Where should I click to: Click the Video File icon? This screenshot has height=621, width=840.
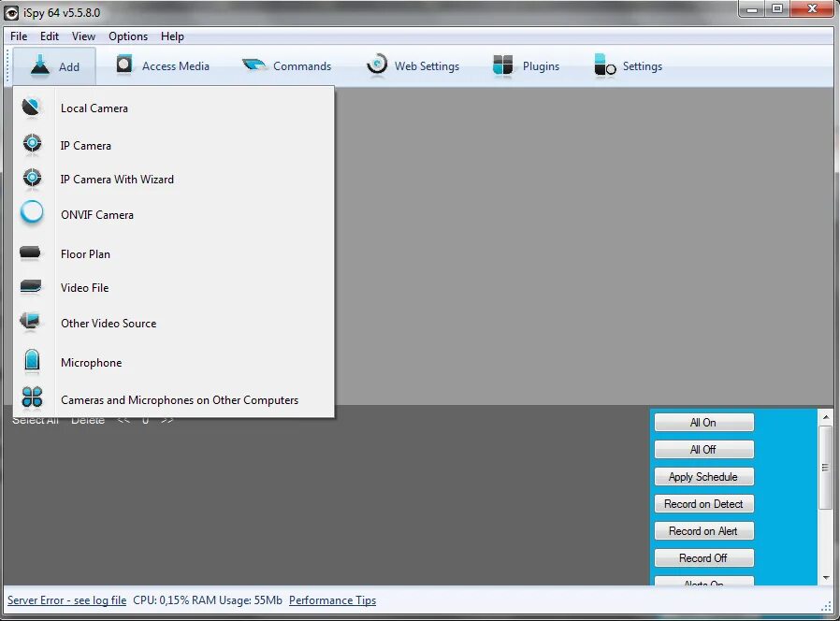(x=31, y=287)
